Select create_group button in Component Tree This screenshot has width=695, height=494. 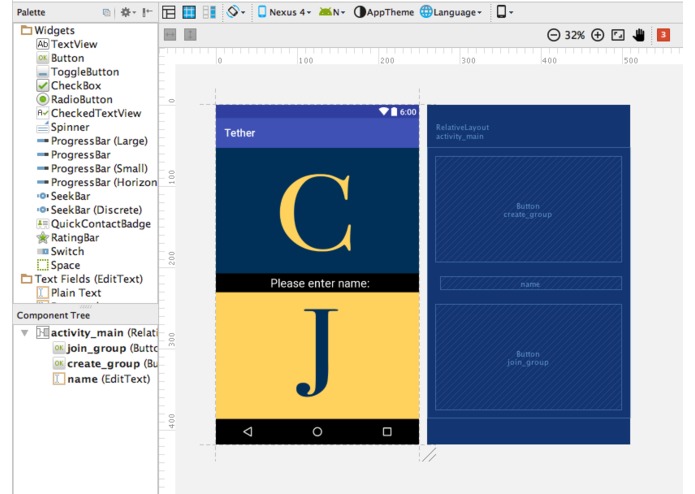click(x=105, y=364)
